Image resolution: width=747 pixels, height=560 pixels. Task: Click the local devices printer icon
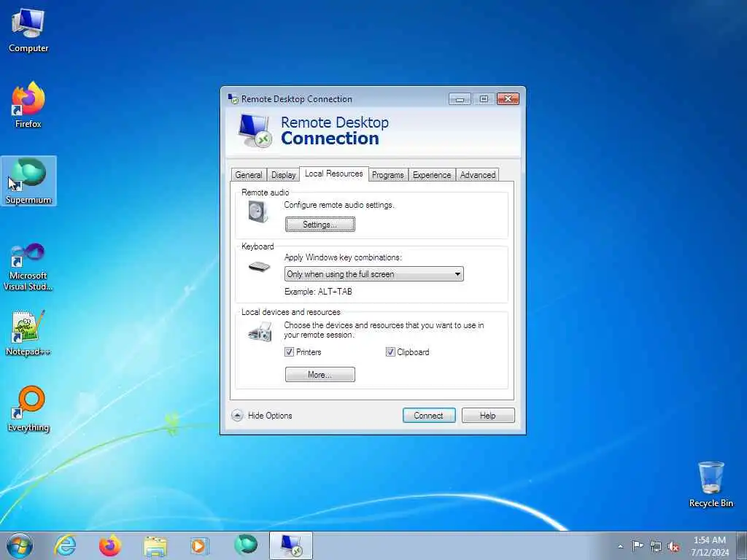point(260,331)
